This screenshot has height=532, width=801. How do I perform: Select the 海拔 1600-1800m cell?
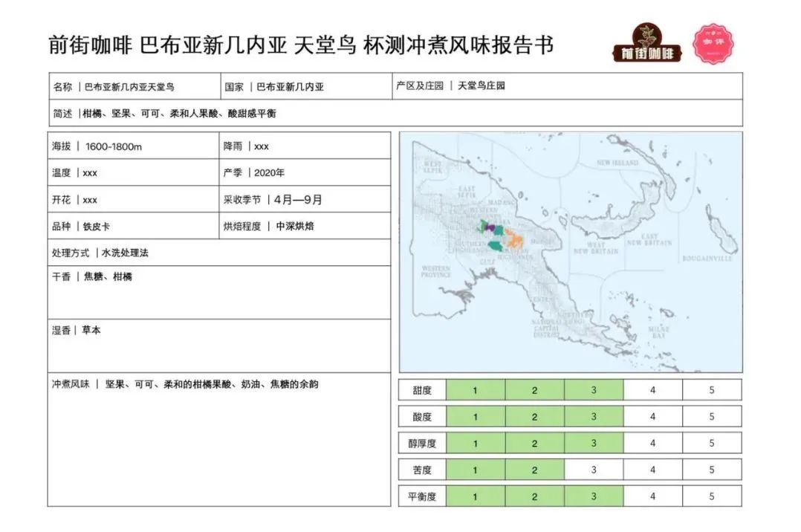(133, 146)
